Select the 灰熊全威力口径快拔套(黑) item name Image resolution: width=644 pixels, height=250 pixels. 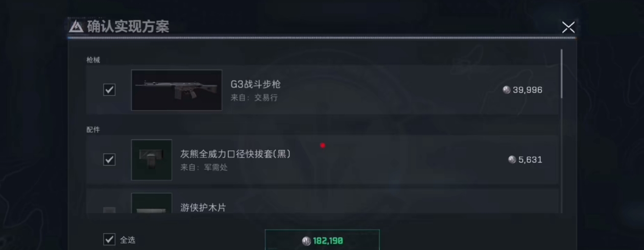pyautogui.click(x=235, y=154)
